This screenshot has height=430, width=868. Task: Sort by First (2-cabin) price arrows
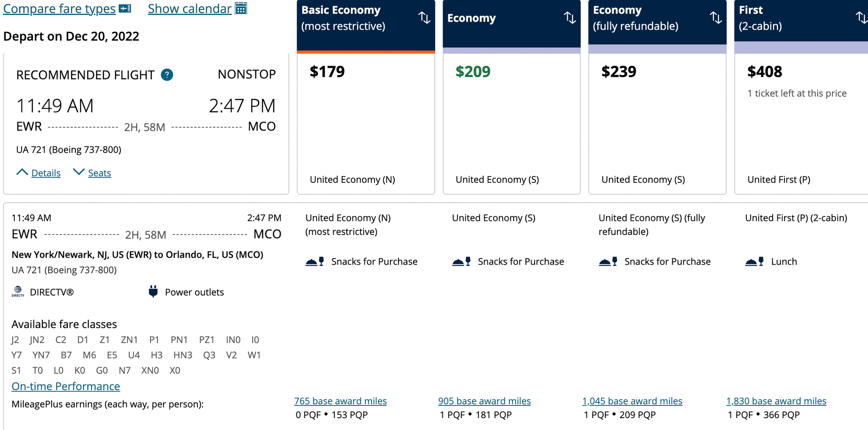[861, 18]
